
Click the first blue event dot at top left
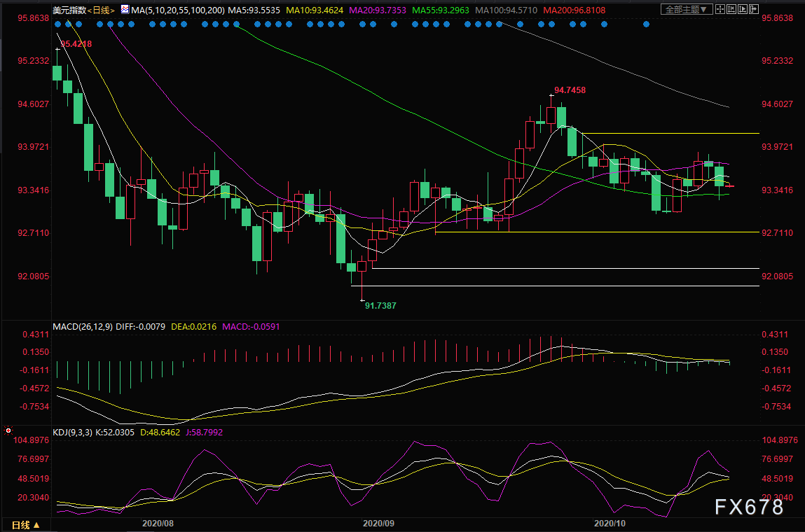tap(57, 24)
